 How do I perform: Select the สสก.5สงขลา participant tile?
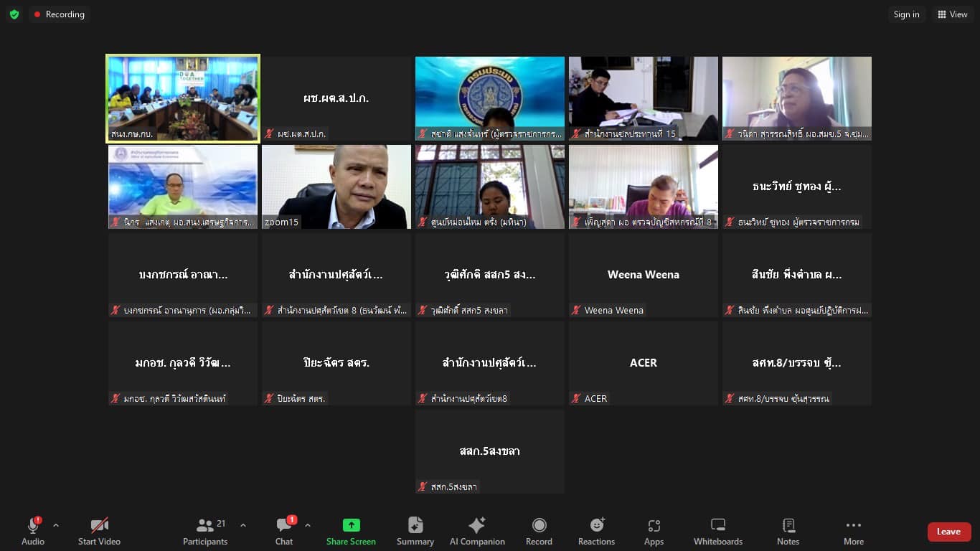(x=490, y=451)
